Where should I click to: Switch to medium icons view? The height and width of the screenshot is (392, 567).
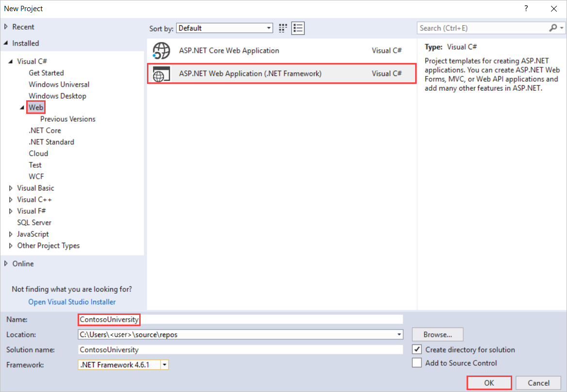[x=283, y=28]
